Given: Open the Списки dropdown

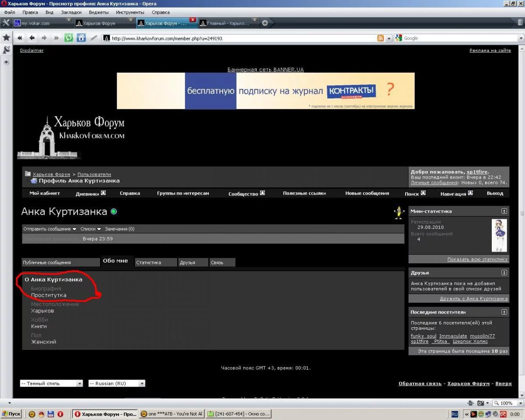Looking at the screenshot, I should 91,229.
